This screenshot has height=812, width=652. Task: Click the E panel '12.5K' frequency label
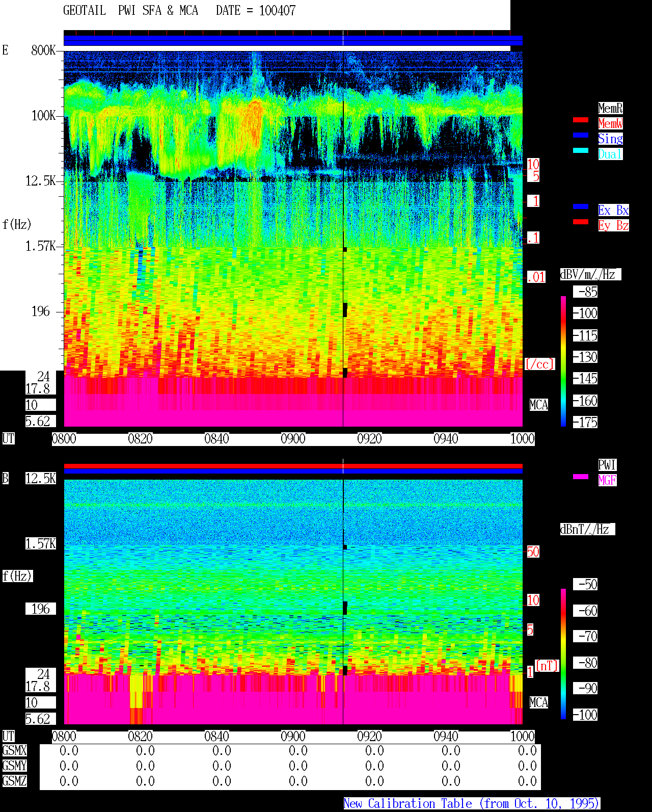[x=40, y=181]
